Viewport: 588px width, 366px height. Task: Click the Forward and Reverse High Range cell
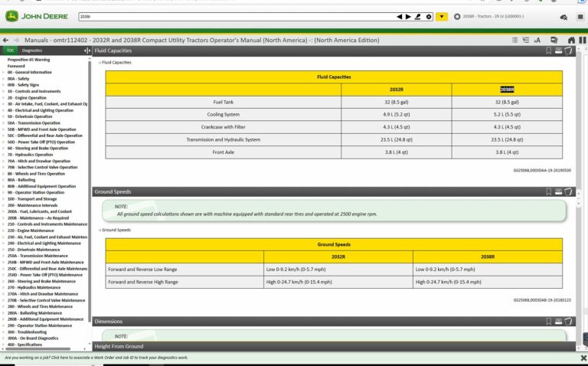click(185, 282)
